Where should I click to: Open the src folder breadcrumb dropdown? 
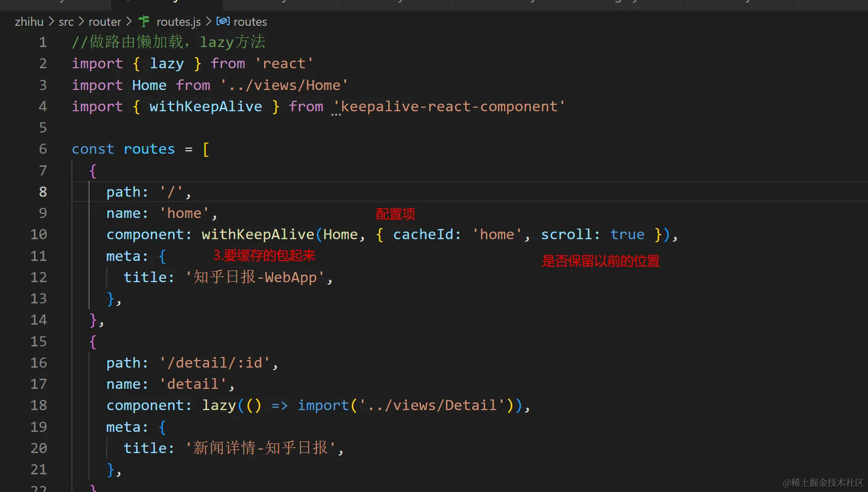66,22
